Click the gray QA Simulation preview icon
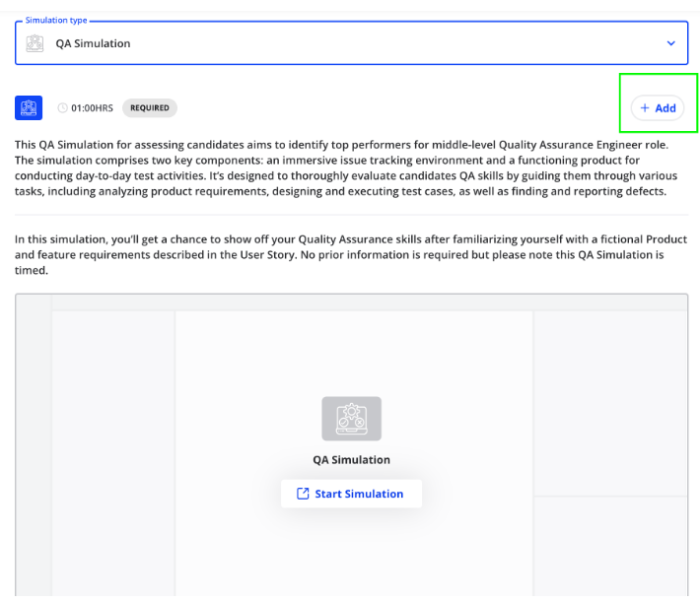 tap(351, 419)
